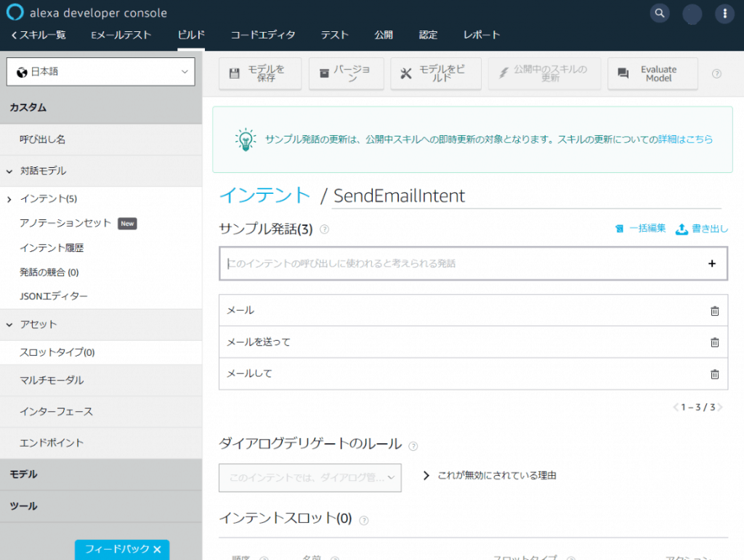
Task: Open the user avatar circle
Action: tap(692, 14)
